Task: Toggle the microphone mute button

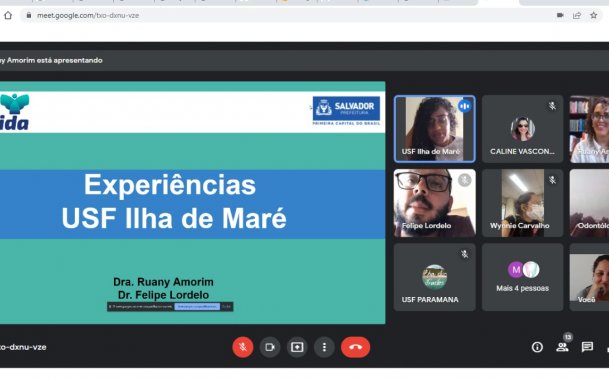Action: 243,347
